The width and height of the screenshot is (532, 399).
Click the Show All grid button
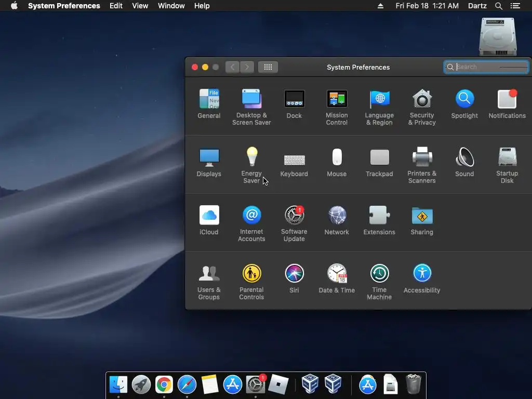click(x=268, y=67)
